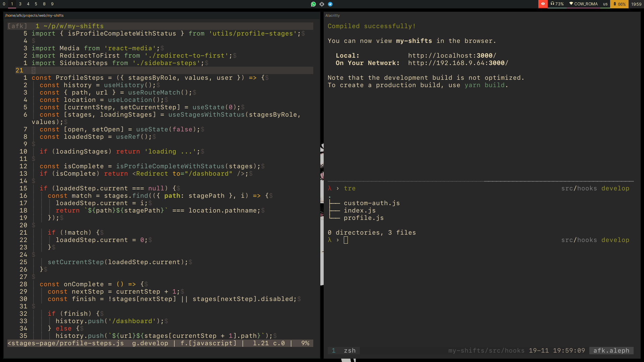Viewport: 644px width, 362px height.
Task: Click the first 'src/hooks develop' right prompt
Action: [x=595, y=188]
